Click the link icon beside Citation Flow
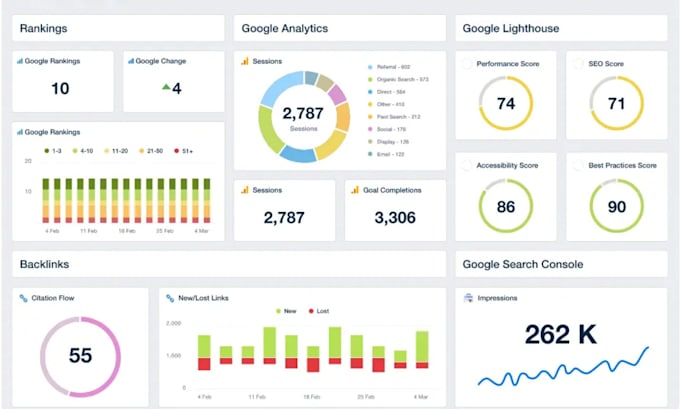The height and width of the screenshot is (409, 680). click(x=23, y=298)
